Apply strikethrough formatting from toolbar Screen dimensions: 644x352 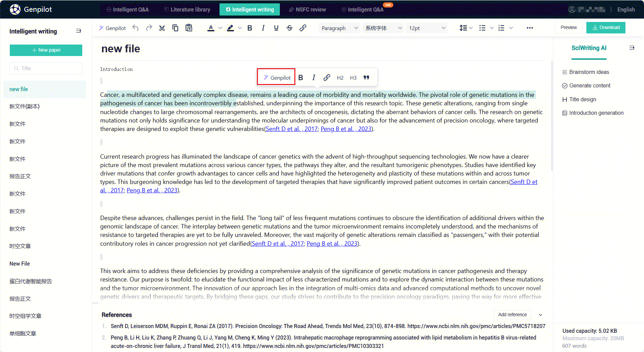point(289,28)
